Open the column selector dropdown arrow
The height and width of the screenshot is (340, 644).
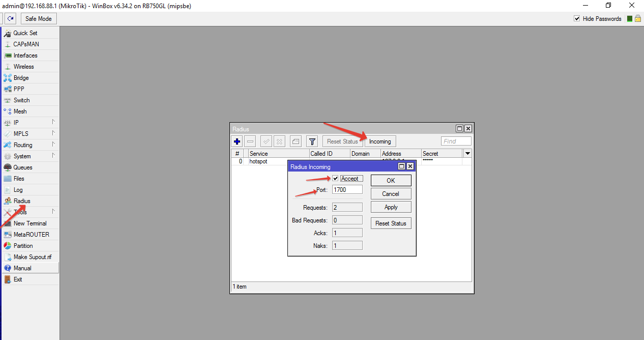point(467,154)
